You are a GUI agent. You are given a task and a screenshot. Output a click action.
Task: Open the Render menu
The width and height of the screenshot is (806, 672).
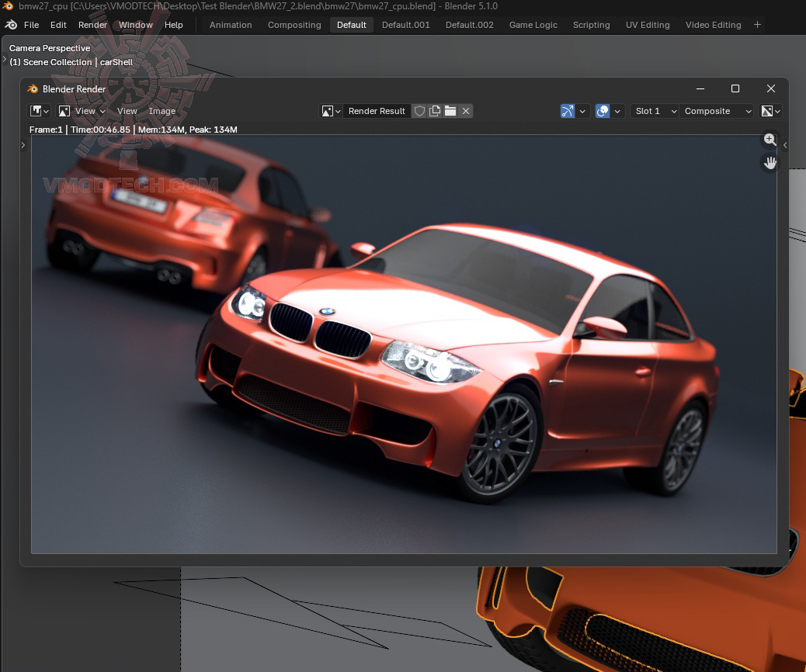pyautogui.click(x=92, y=25)
